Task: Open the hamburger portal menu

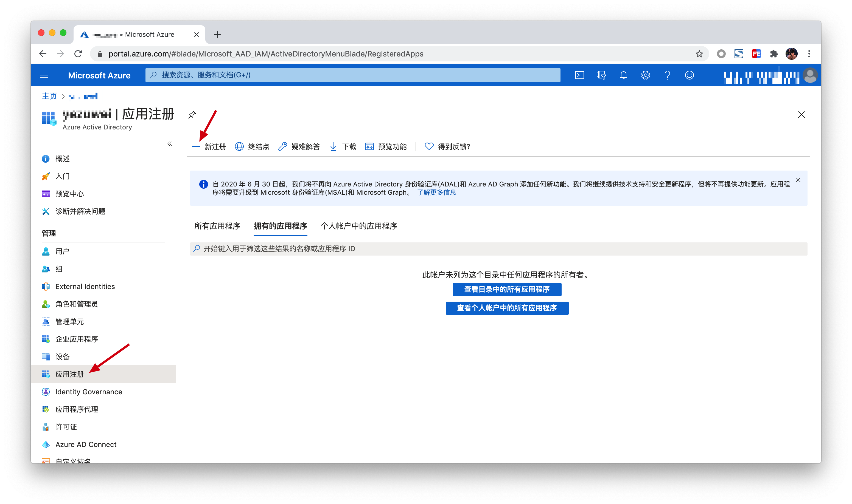Action: click(44, 75)
